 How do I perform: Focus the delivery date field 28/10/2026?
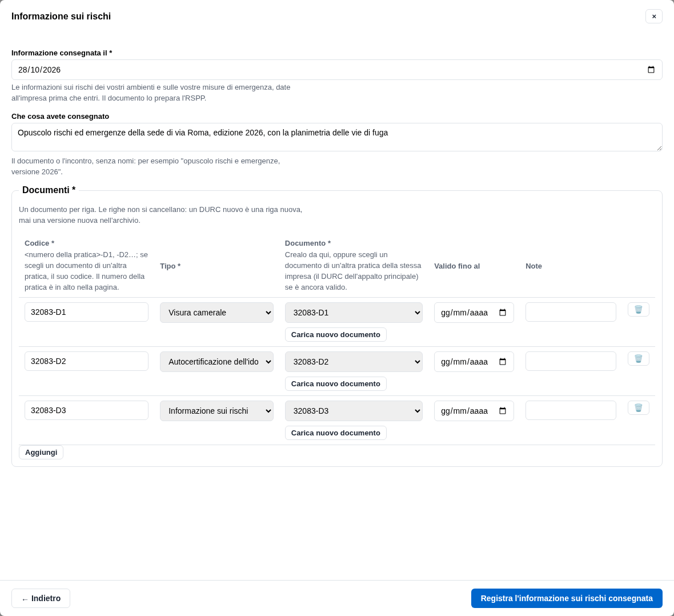point(336,70)
